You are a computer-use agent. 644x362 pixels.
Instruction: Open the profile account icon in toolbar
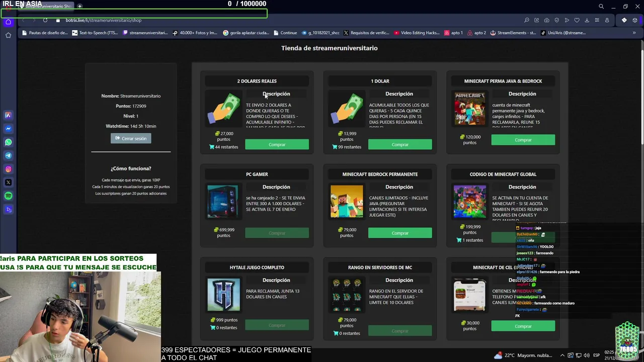pos(607,20)
